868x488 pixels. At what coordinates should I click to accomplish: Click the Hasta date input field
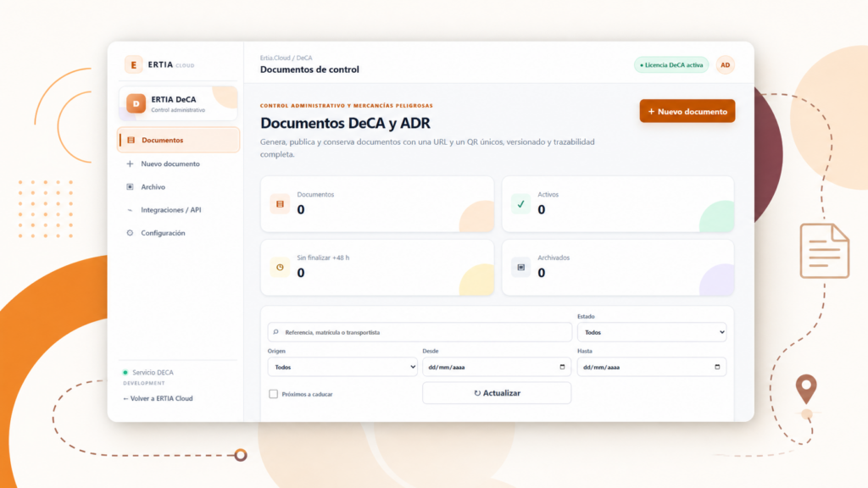click(x=652, y=367)
